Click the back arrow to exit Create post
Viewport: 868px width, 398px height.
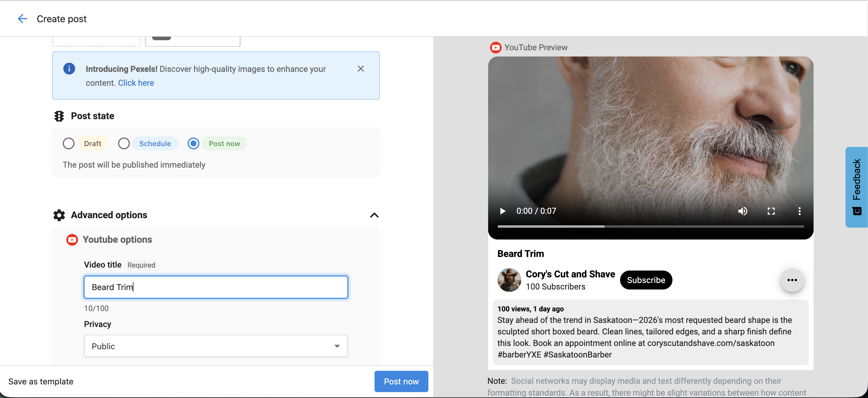[22, 19]
